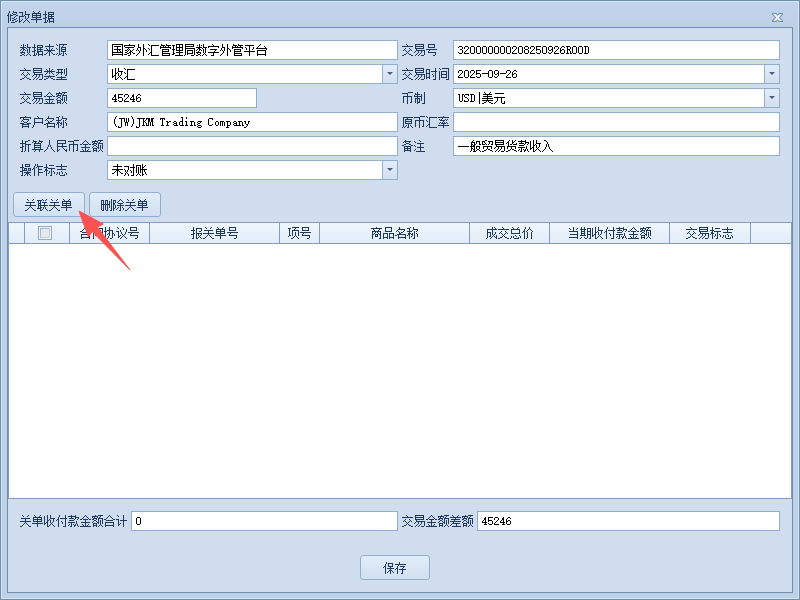Focus the empty 原币汇率 field
The width and height of the screenshot is (800, 600).
[x=615, y=122]
